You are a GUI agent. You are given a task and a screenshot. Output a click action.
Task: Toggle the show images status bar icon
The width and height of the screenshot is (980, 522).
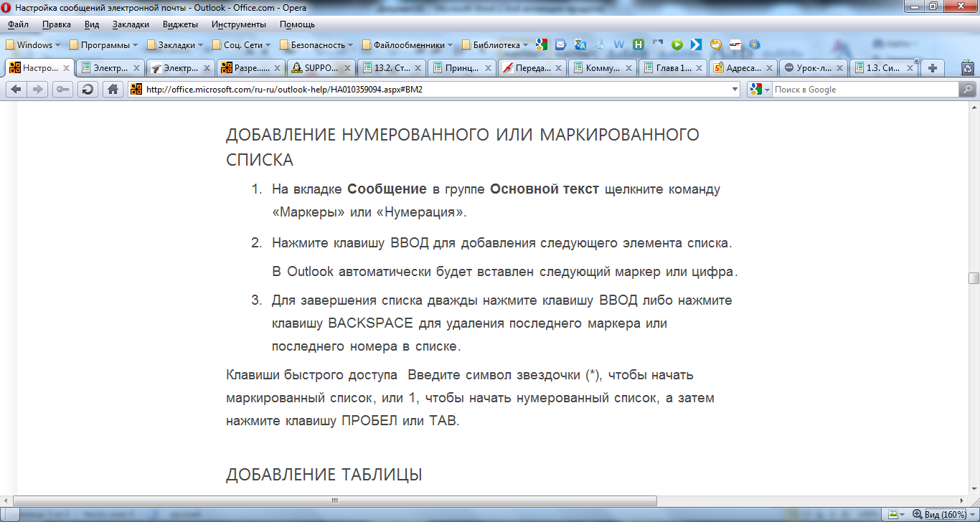[x=892, y=515]
